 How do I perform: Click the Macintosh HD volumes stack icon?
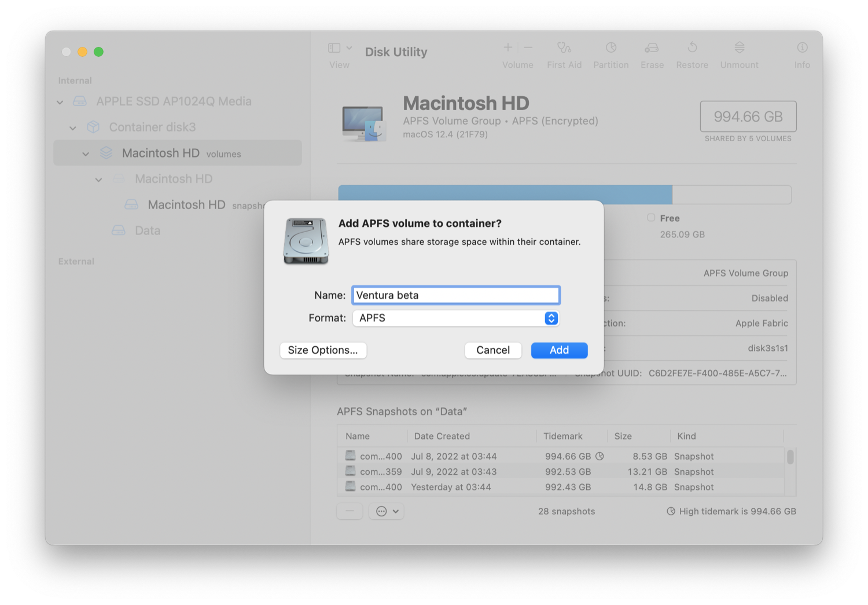[106, 153]
